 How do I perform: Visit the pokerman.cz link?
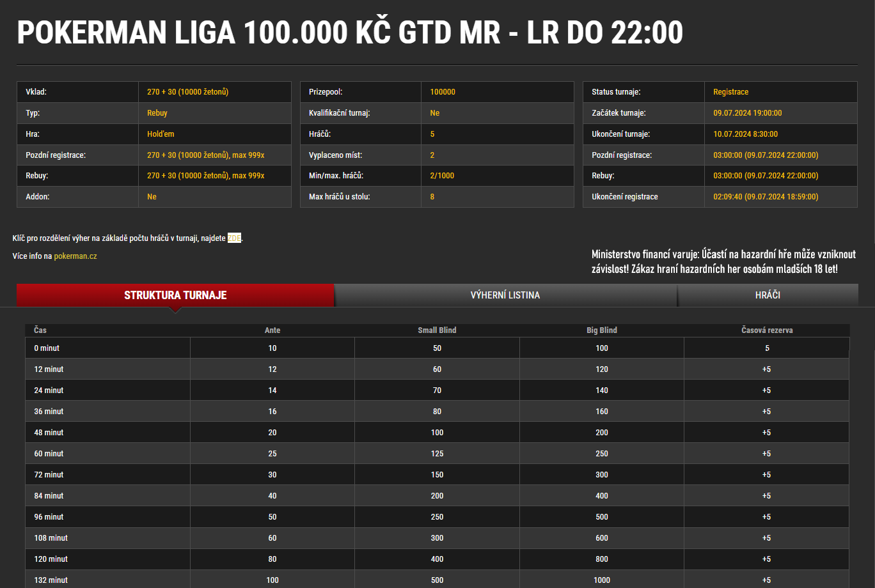(x=75, y=255)
